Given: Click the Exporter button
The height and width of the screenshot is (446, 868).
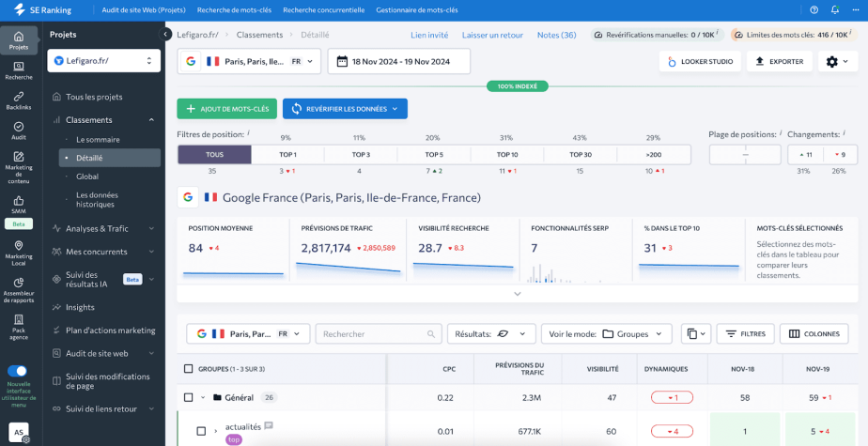Looking at the screenshot, I should [x=780, y=61].
